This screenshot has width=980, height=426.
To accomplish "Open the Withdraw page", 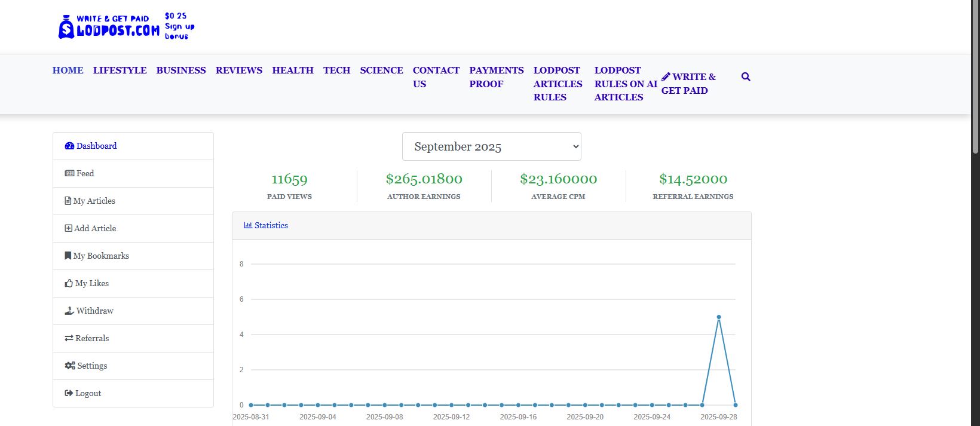I will [89, 311].
